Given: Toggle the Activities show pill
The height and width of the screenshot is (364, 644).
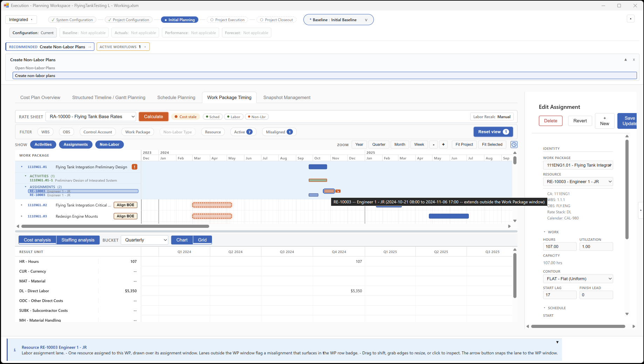Looking at the screenshot, I should (43, 145).
